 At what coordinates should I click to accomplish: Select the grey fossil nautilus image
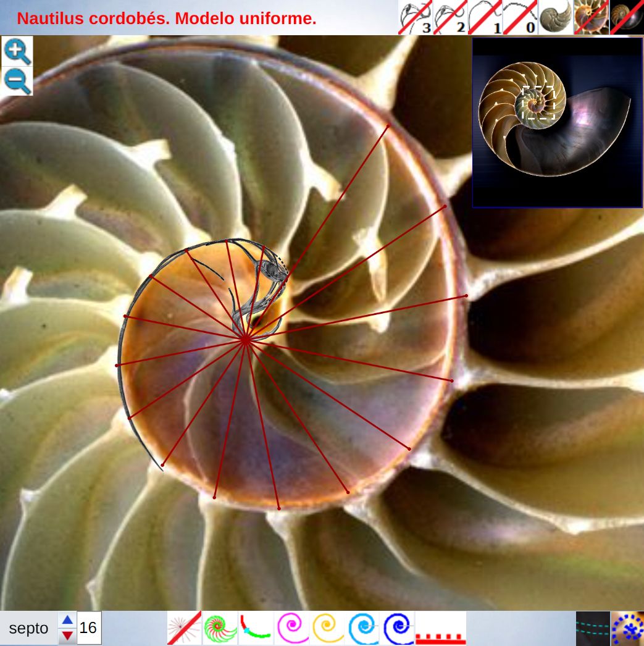556,17
